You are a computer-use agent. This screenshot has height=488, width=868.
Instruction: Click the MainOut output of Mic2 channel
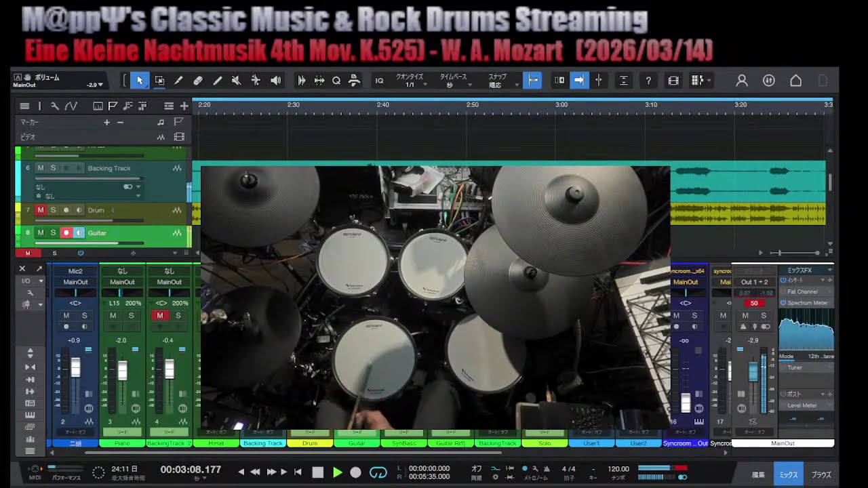75,282
